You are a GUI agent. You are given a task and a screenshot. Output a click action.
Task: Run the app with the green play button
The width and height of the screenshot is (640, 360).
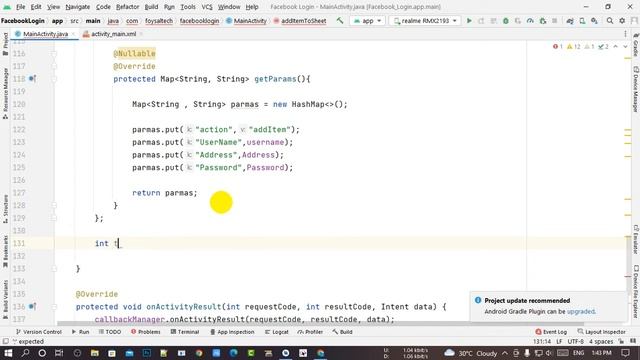tap(469, 20)
